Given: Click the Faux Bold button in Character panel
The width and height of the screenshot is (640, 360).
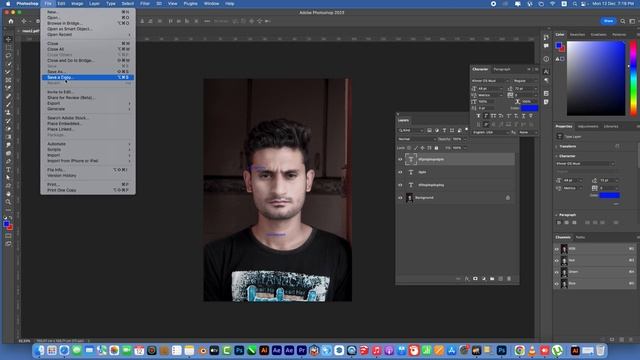Looking at the screenshot, I should [478, 116].
